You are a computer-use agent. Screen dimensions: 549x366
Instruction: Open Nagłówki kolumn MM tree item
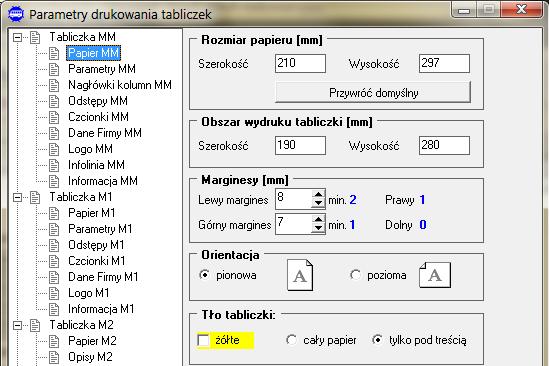(120, 85)
